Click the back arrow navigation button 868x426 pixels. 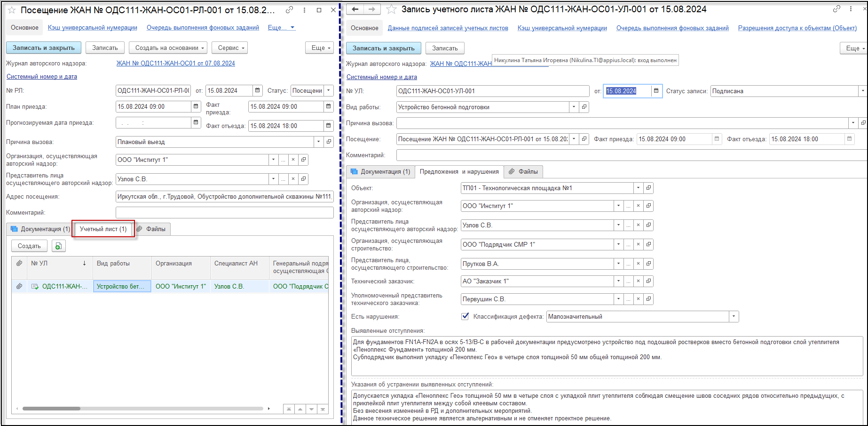[355, 9]
